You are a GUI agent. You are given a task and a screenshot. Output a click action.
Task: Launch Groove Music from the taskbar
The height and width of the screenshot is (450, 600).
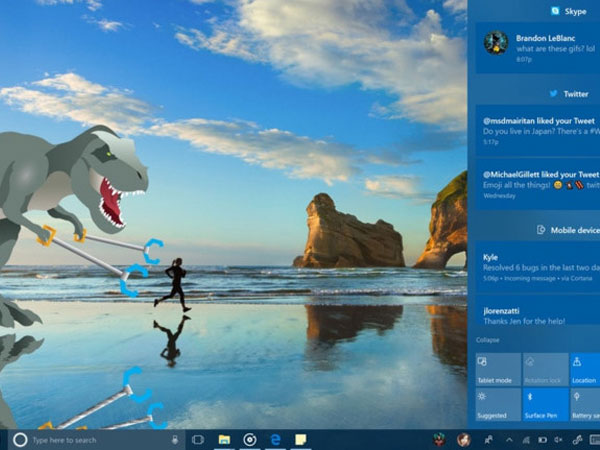point(249,440)
